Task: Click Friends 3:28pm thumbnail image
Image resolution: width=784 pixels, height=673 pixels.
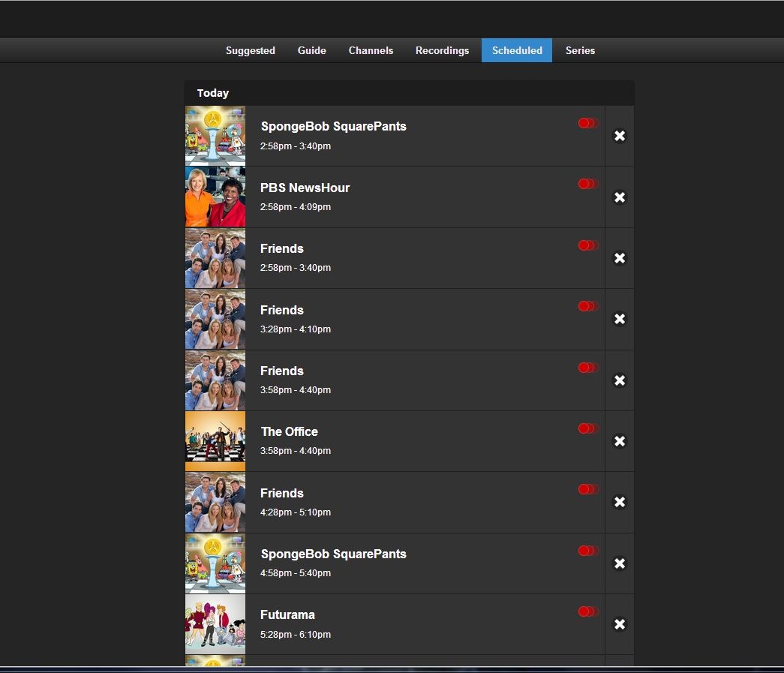Action: pyautogui.click(x=215, y=319)
